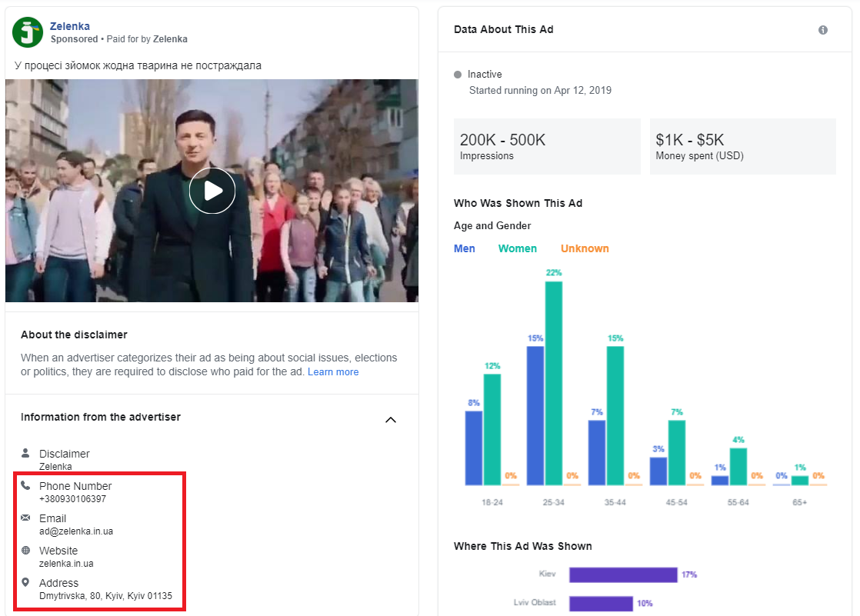860x616 pixels.
Task: Click the Address location pin icon
Action: click(25, 583)
